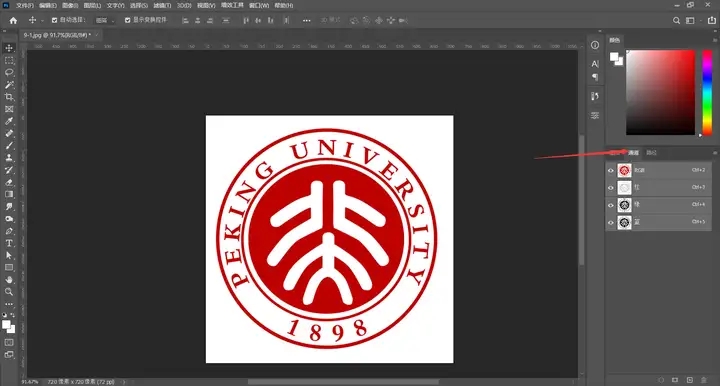
Task: Hide the Blue channel eye
Action: [611, 223]
